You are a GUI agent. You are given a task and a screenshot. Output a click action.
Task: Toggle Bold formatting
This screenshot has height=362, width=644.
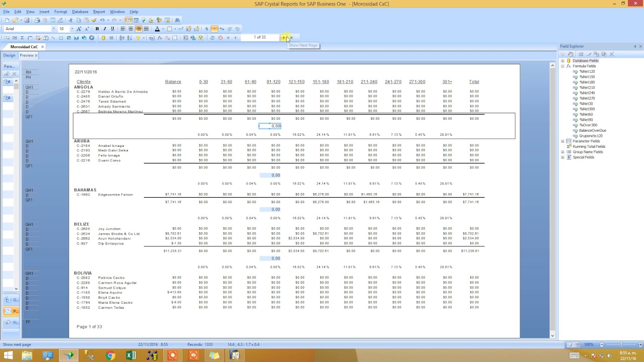(x=97, y=29)
